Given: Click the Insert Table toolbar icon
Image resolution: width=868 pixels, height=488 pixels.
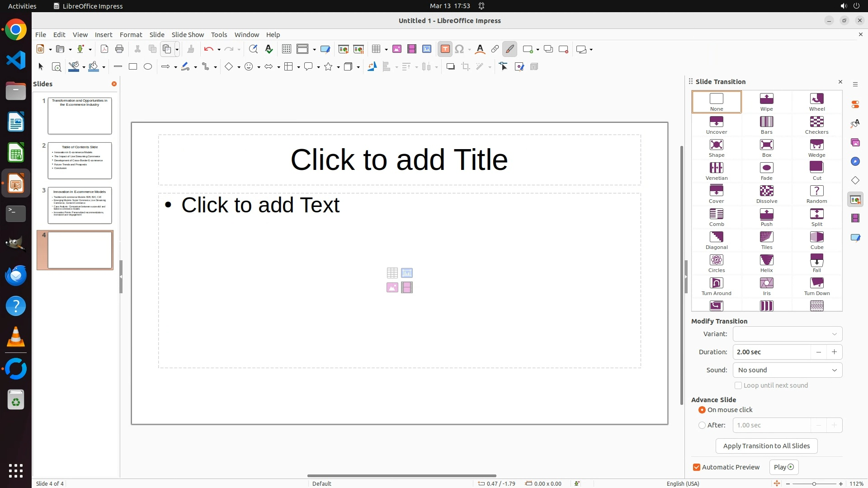Looking at the screenshot, I should pos(376,49).
